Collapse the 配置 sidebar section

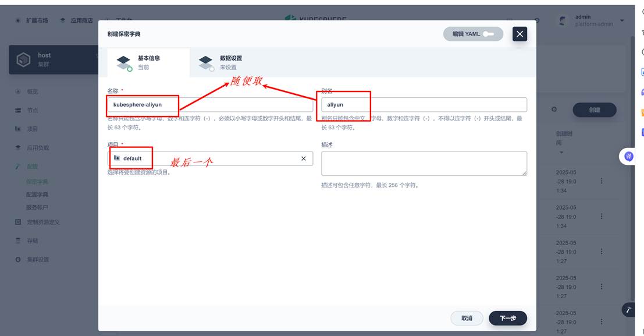point(33,166)
